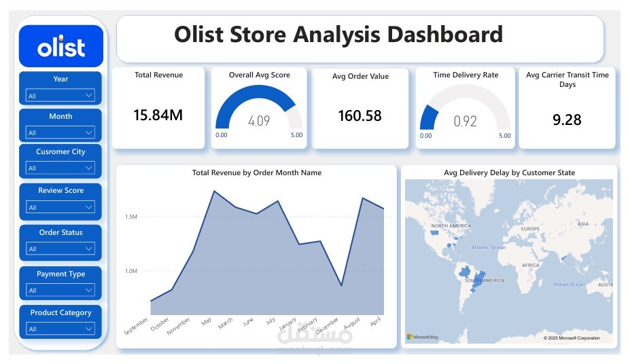The width and height of the screenshot is (630, 364).
Task: Click the Olist logo tile
Action: tap(61, 46)
